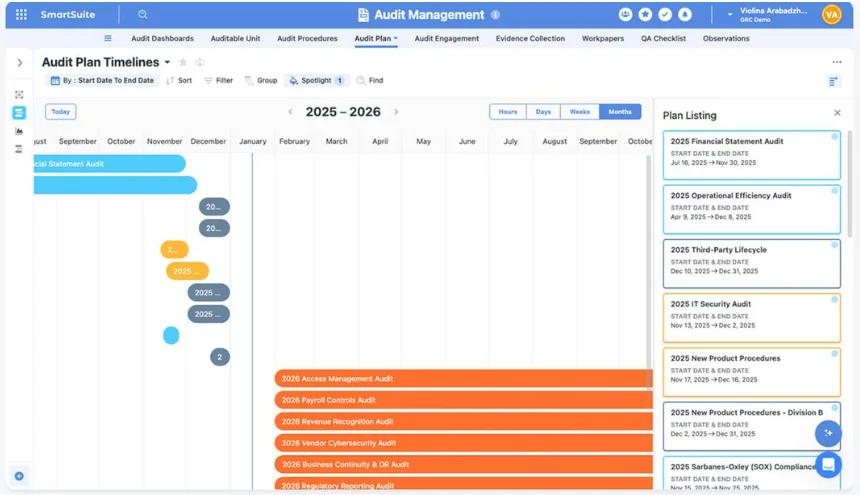The height and width of the screenshot is (495, 860).
Task: Click the Find tool
Action: (x=370, y=81)
